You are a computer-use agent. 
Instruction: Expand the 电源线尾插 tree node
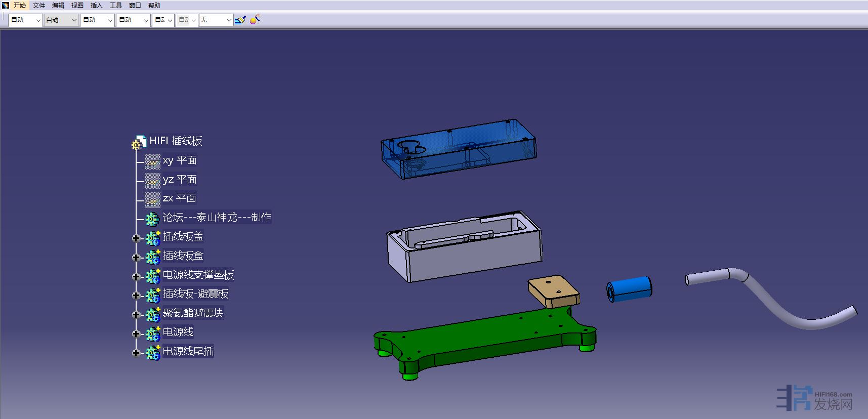click(136, 353)
